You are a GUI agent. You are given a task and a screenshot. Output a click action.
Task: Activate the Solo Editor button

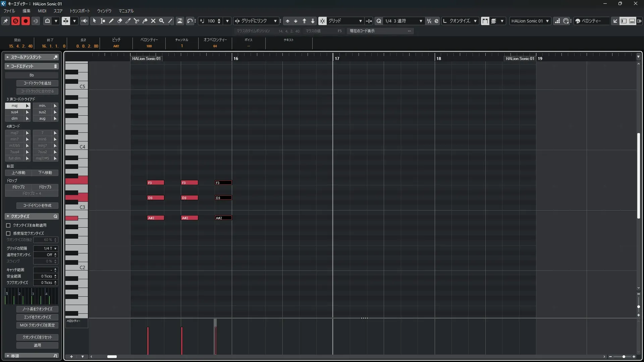pyautogui.click(x=15, y=21)
